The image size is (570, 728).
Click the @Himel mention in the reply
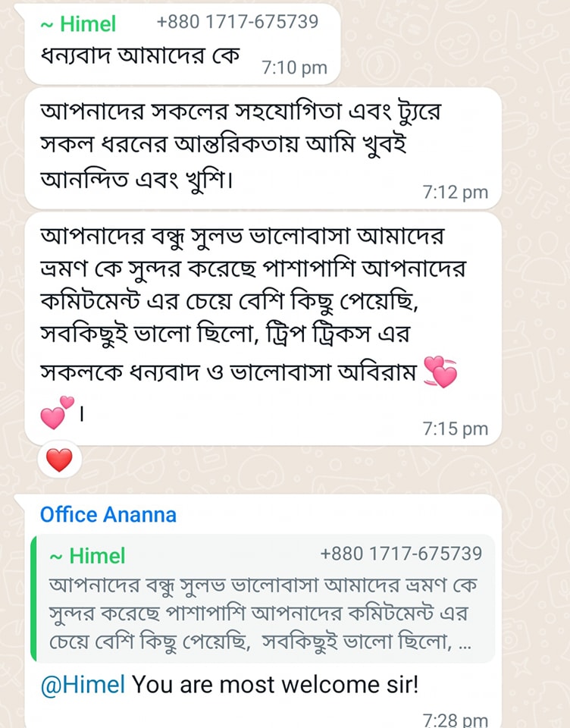(x=83, y=685)
